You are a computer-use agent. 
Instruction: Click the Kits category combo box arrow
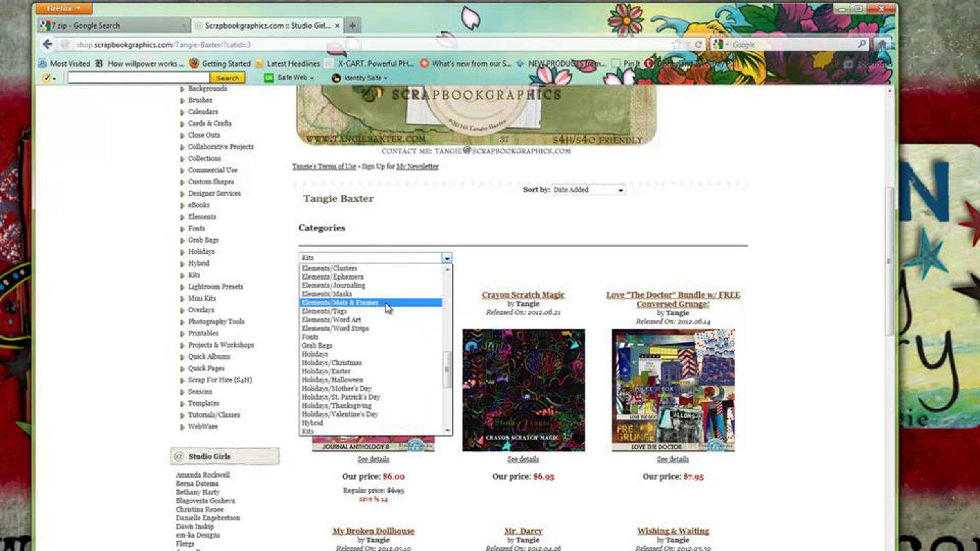[x=447, y=258]
